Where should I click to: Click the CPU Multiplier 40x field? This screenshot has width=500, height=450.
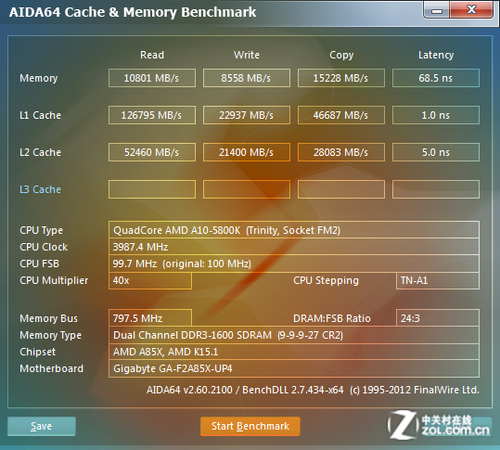(x=150, y=281)
